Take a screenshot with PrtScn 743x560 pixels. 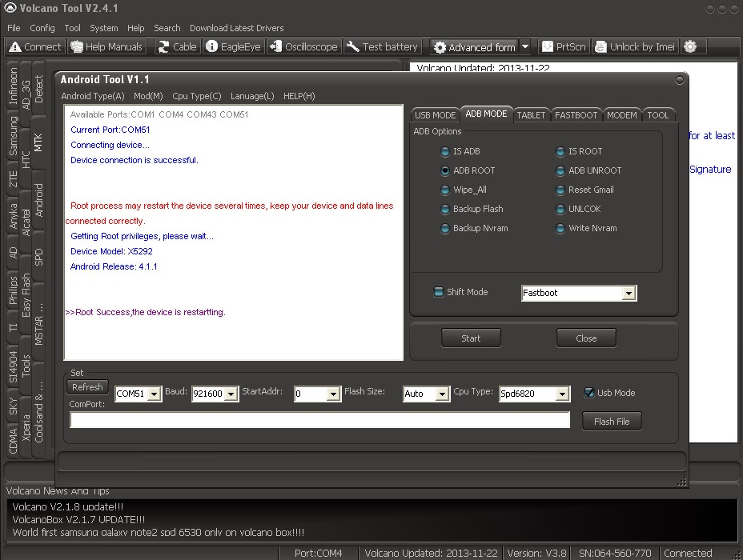(x=564, y=47)
